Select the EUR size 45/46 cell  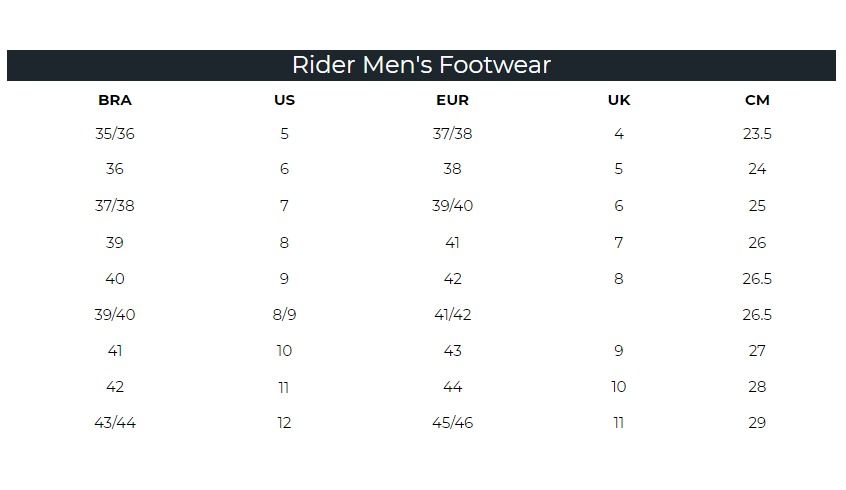point(452,423)
